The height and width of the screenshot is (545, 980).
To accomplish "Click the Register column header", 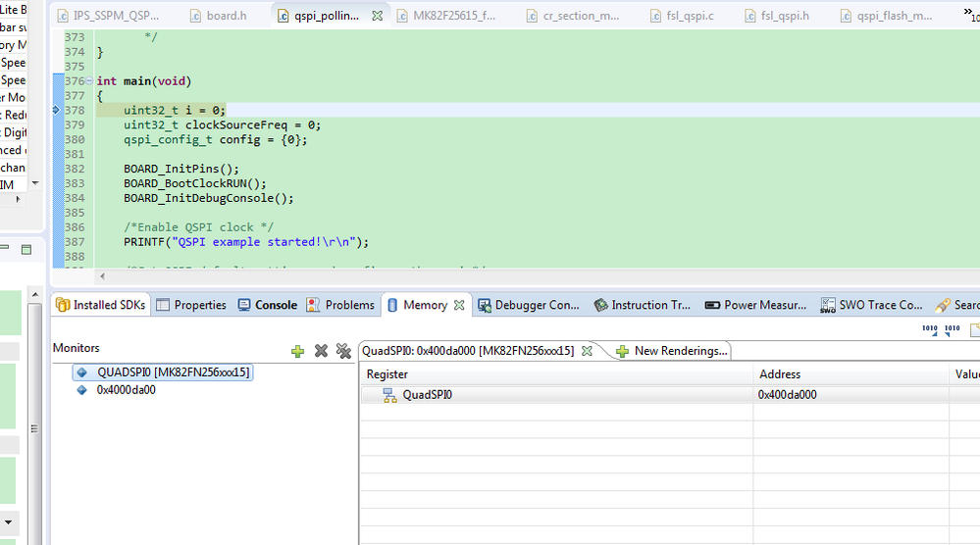I will [556, 373].
